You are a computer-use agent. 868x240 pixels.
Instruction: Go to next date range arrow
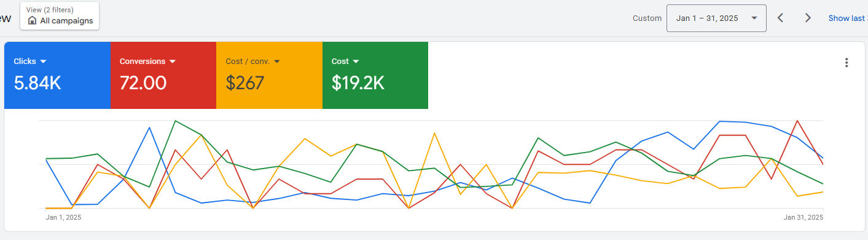(808, 18)
